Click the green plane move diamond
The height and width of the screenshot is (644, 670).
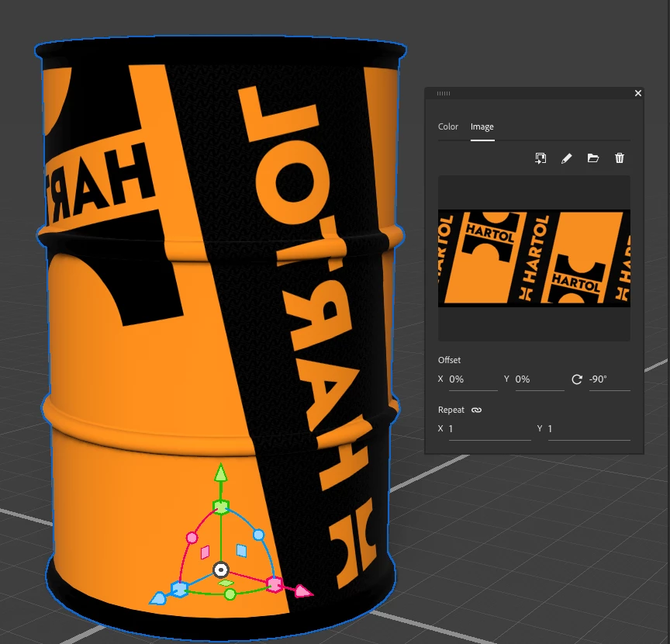tap(226, 583)
